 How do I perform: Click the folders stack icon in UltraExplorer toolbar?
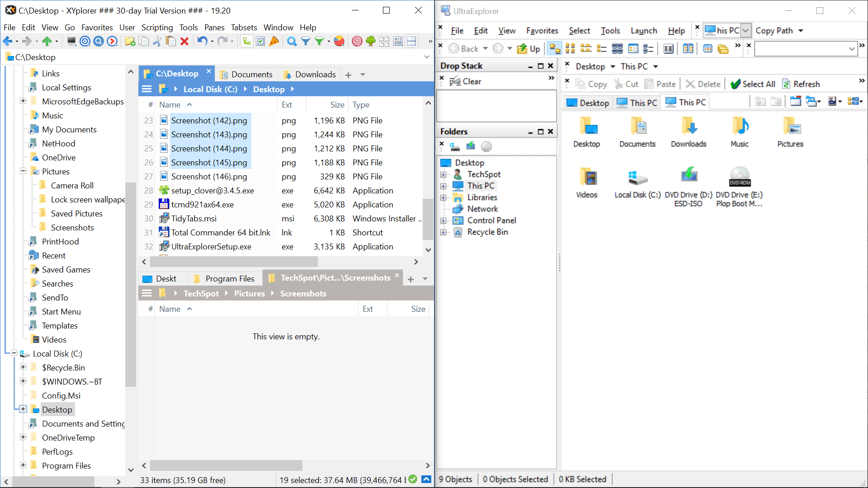(x=723, y=49)
